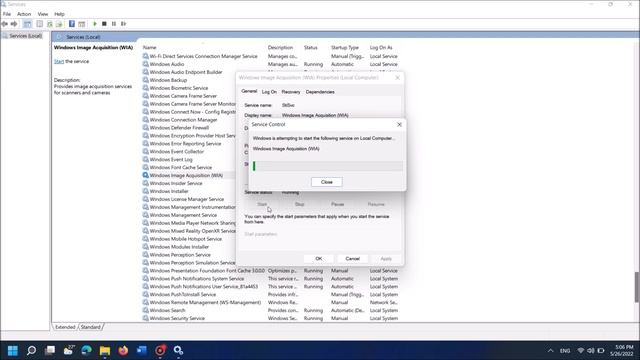
Task: Open the File menu
Action: [x=7, y=14]
